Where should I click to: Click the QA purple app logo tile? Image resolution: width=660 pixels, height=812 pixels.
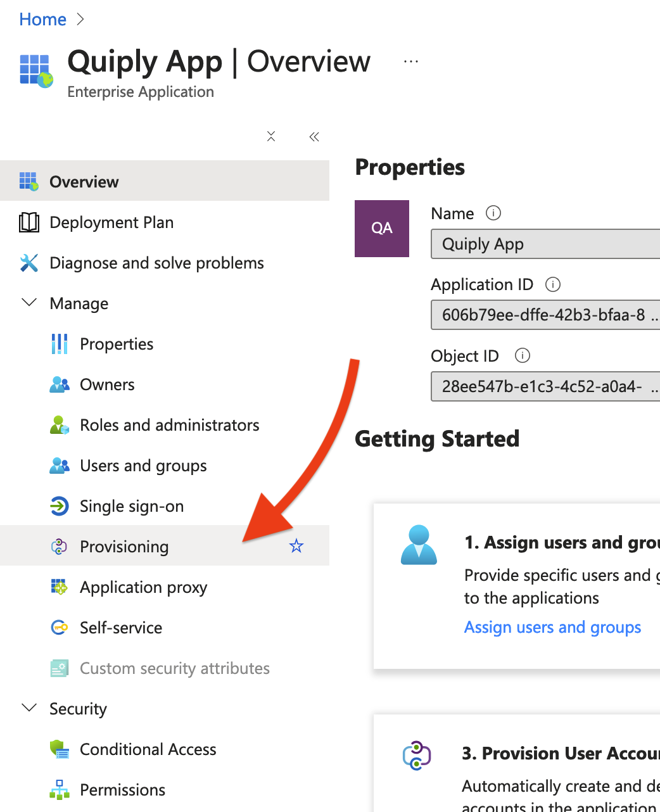tap(382, 229)
